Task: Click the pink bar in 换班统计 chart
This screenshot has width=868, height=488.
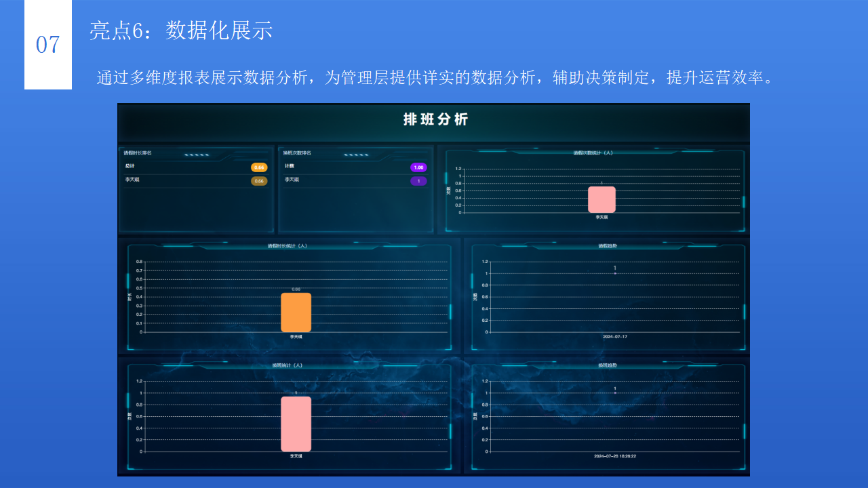Action: [x=296, y=423]
